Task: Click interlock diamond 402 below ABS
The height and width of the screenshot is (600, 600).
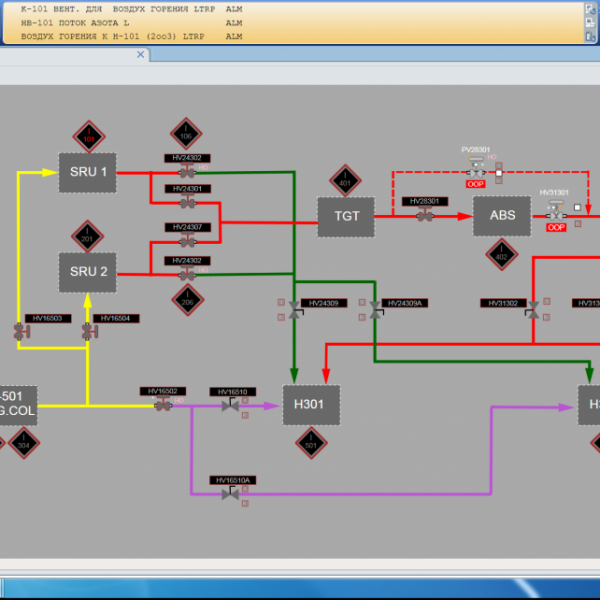Action: coord(501,256)
